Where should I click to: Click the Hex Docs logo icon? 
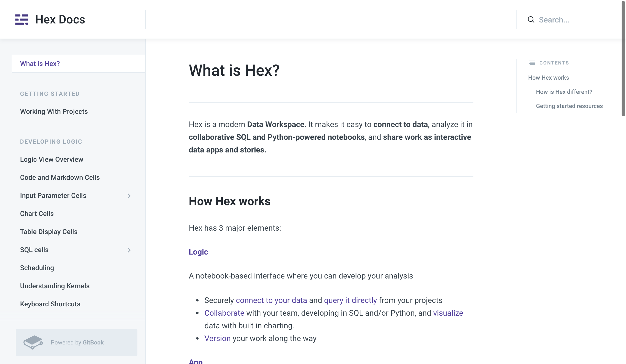click(22, 20)
